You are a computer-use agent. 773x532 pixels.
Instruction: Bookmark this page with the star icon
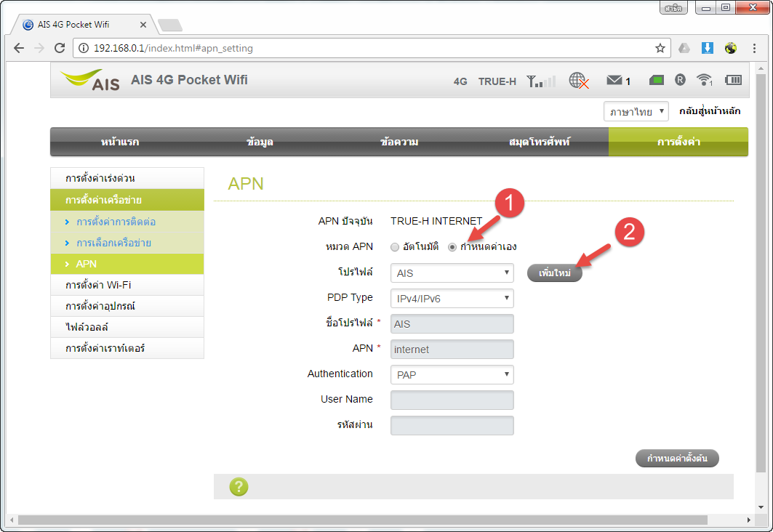[660, 48]
